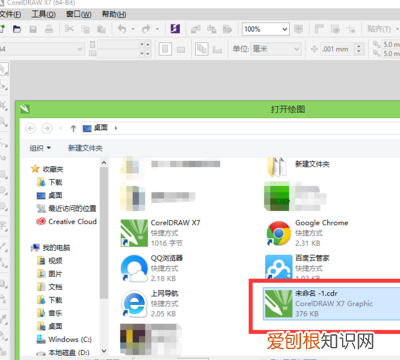The width and height of the screenshot is (400, 360).
Task: Click the Export icon in toolbar
Action: tap(211, 29)
